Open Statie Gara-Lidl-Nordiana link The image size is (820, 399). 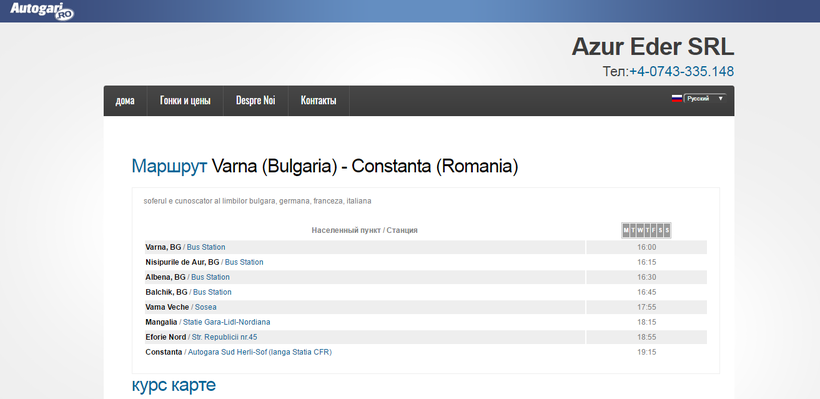[x=226, y=322]
